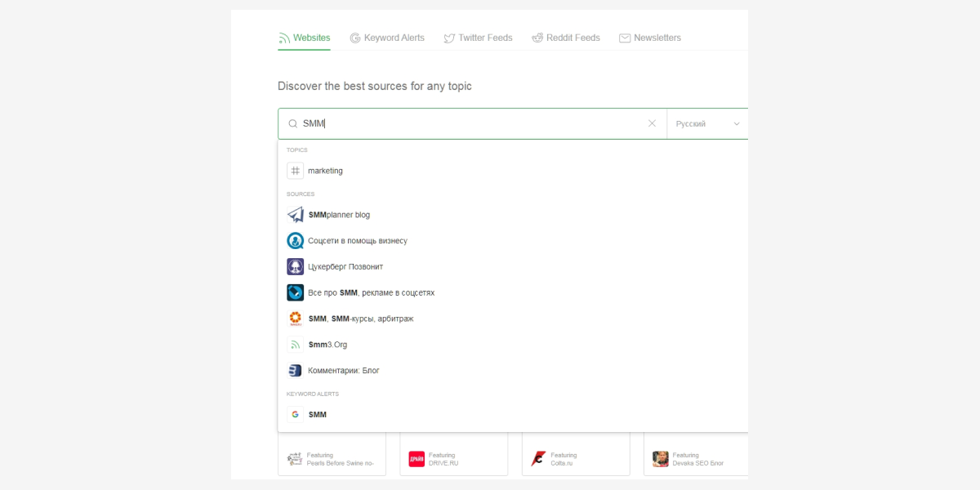The height and width of the screenshot is (490, 980).
Task: Click the Devaka SEO Блог avatar icon
Action: coord(661,459)
